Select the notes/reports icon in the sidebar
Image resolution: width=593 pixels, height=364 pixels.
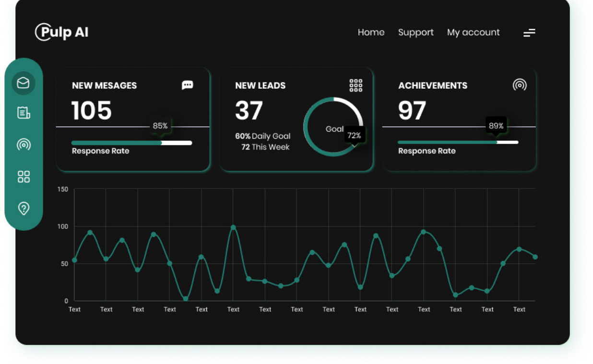coord(24,113)
